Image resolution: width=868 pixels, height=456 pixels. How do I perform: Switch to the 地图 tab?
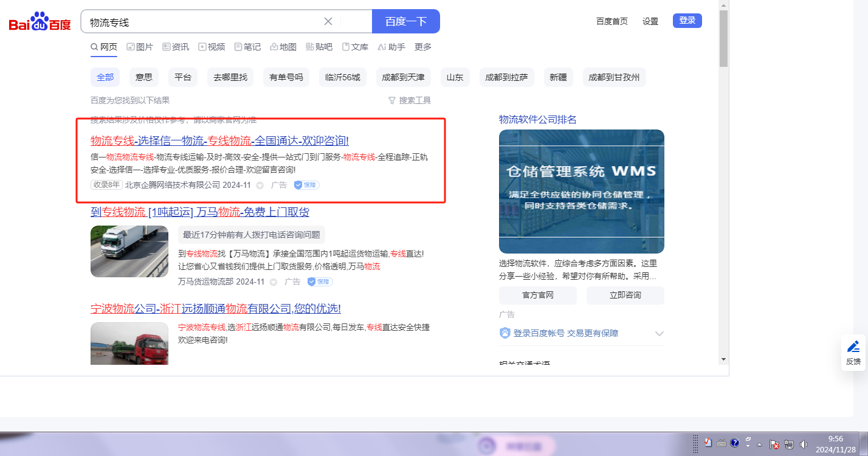coord(283,47)
